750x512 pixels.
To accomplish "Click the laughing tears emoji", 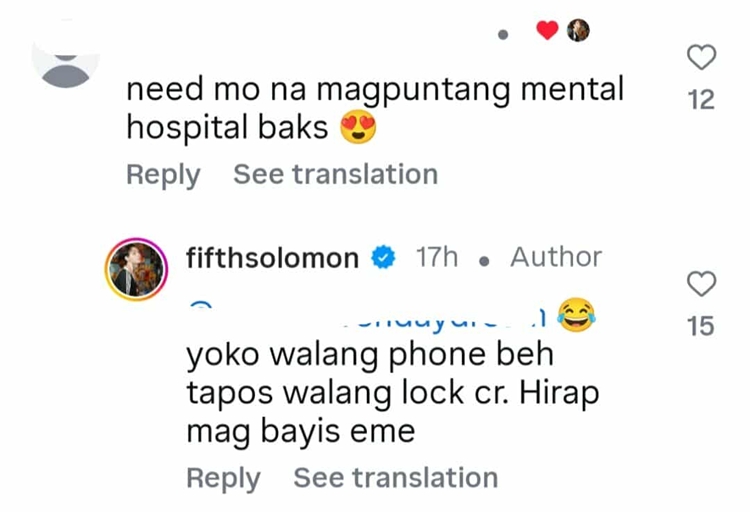I will (x=577, y=314).
